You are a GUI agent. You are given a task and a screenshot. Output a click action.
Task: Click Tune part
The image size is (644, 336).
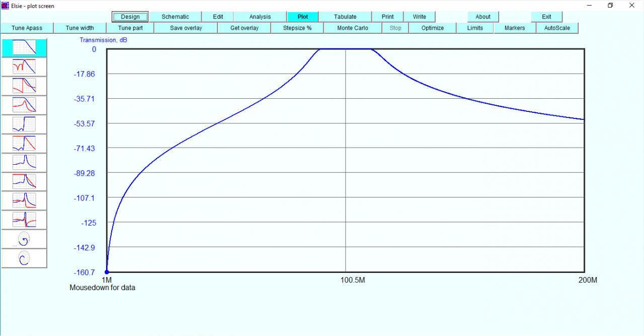coord(131,28)
